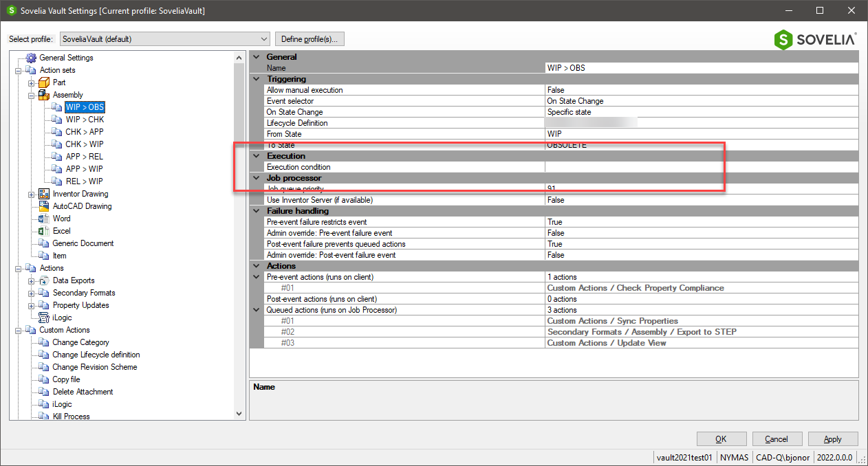
Task: Click the tree panel scroll up arrow
Action: pyautogui.click(x=239, y=58)
